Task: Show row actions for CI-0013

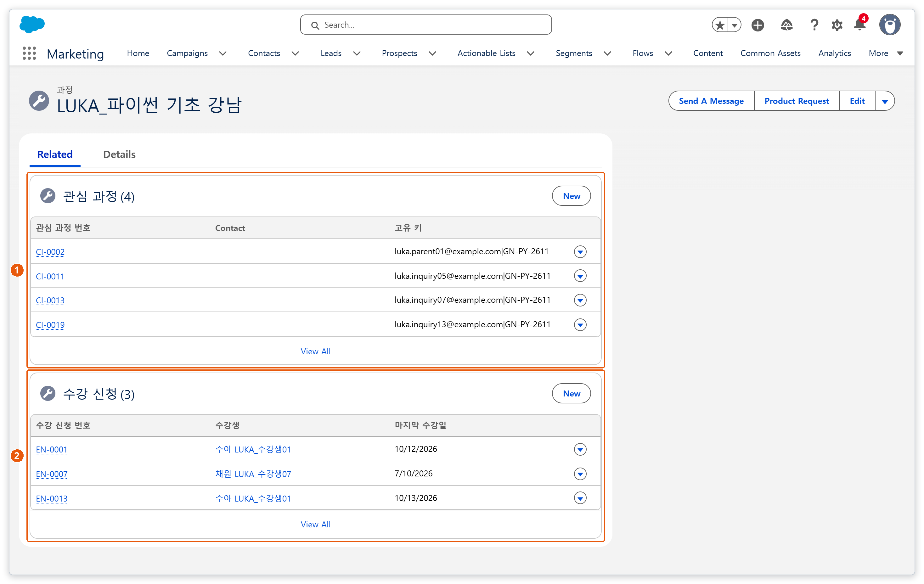Action: tap(580, 300)
